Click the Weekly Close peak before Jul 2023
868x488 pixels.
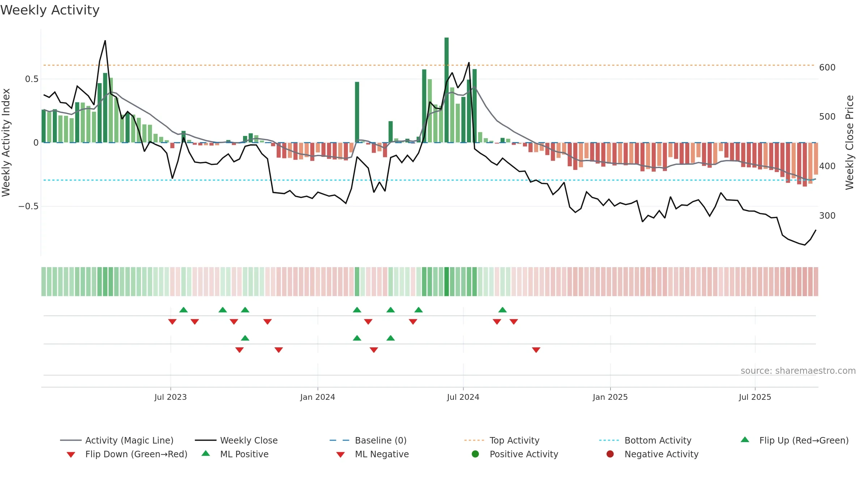[x=105, y=41]
